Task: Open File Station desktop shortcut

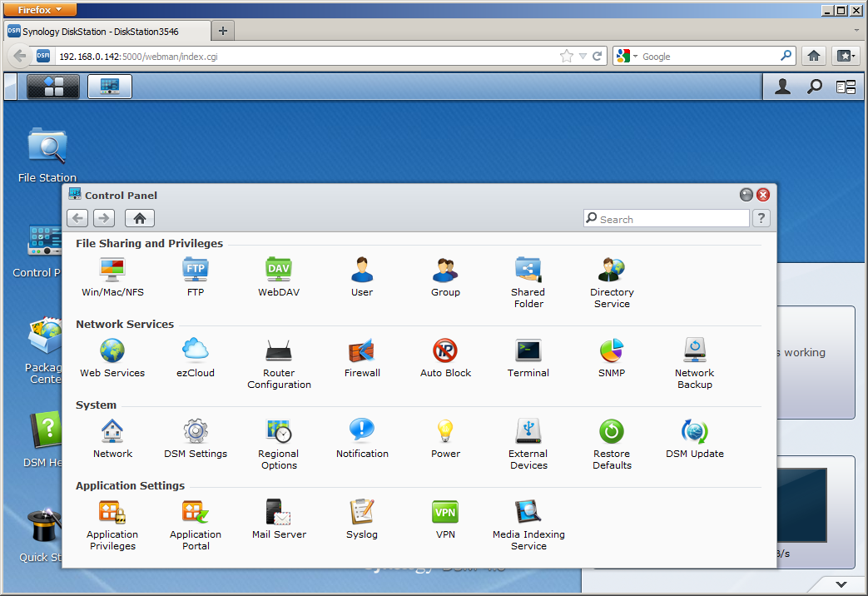Action: [x=47, y=155]
